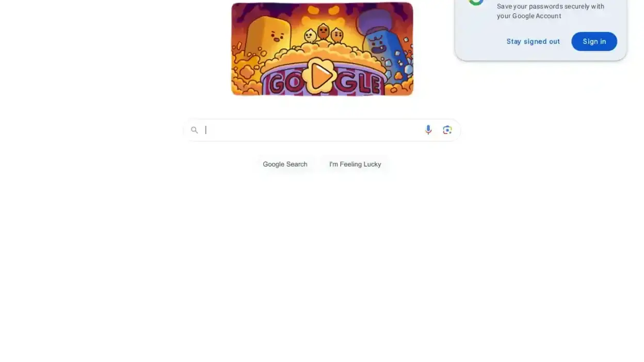The width and height of the screenshot is (644, 362).
Task: Choose Stay signed out
Action: [x=533, y=41]
